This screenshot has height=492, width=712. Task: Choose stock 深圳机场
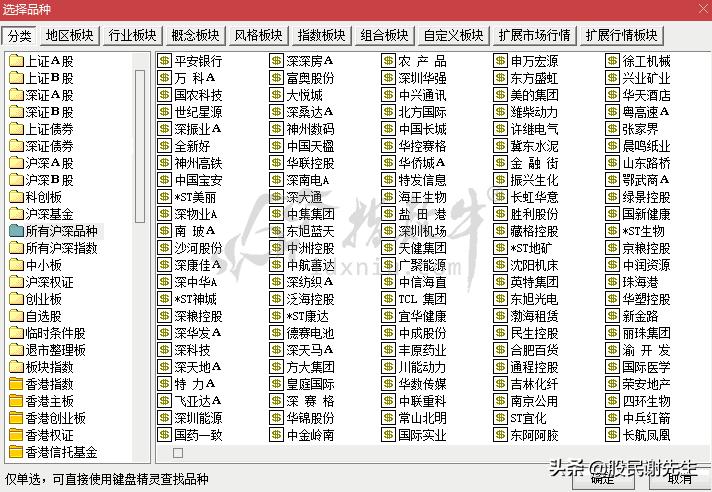tap(422, 231)
